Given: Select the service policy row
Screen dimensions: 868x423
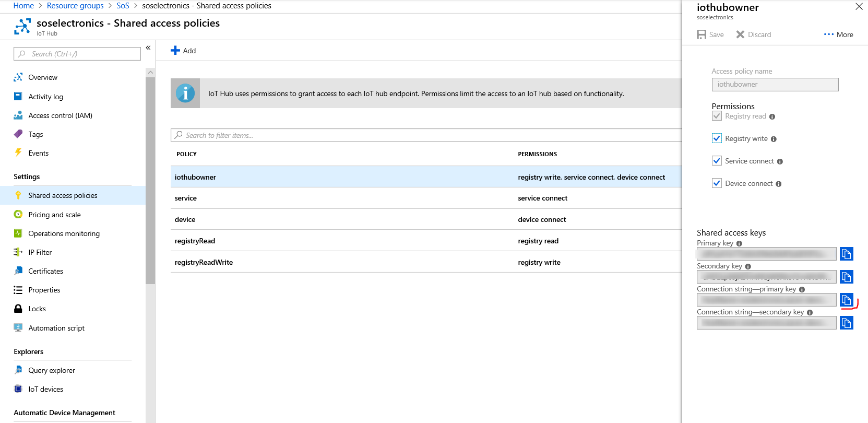Looking at the screenshot, I should click(426, 198).
